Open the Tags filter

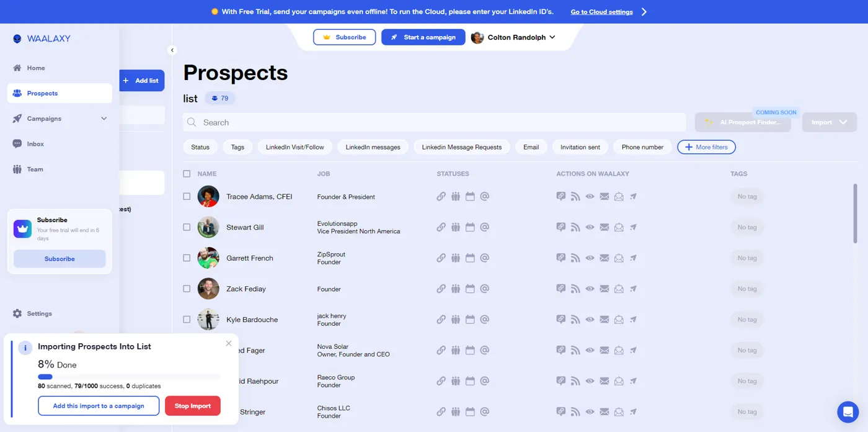point(237,147)
